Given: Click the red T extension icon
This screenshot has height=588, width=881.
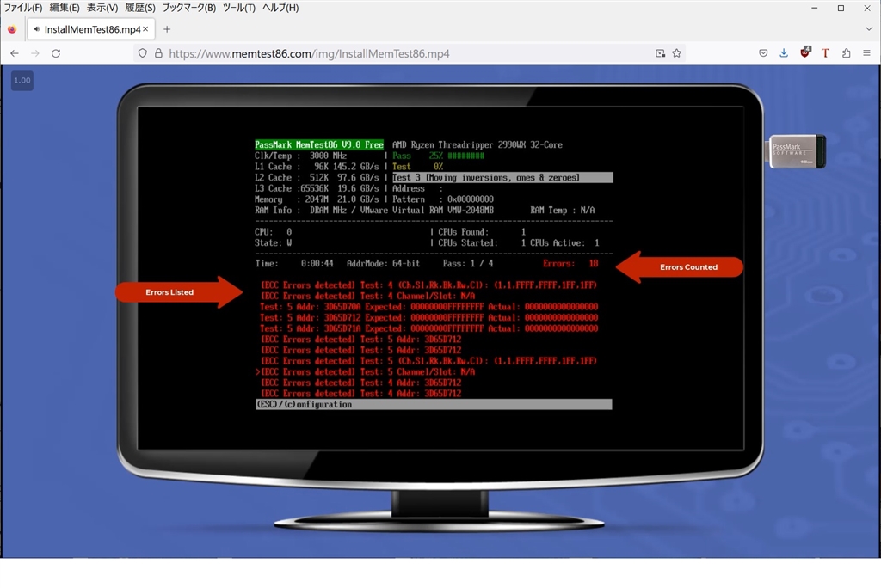Looking at the screenshot, I should pos(825,53).
